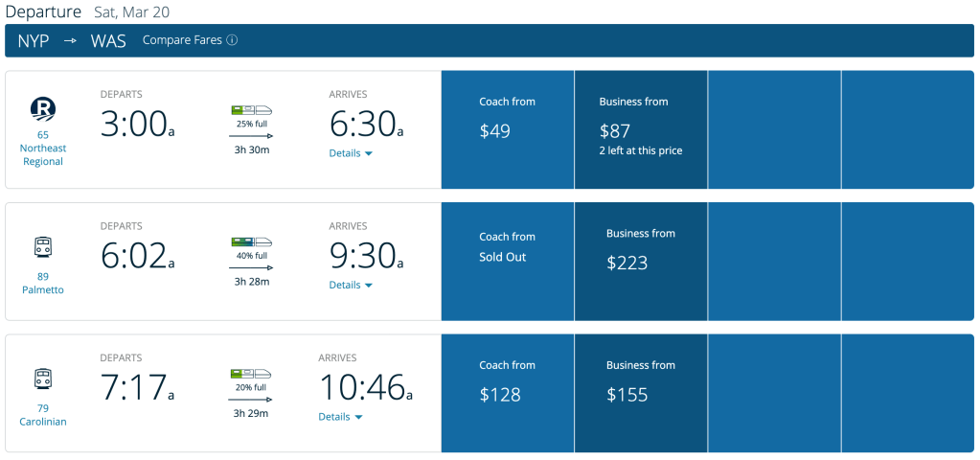Choose the $155 Business fare on Carolinian
Image resolution: width=980 pixels, height=460 pixels.
(x=641, y=393)
